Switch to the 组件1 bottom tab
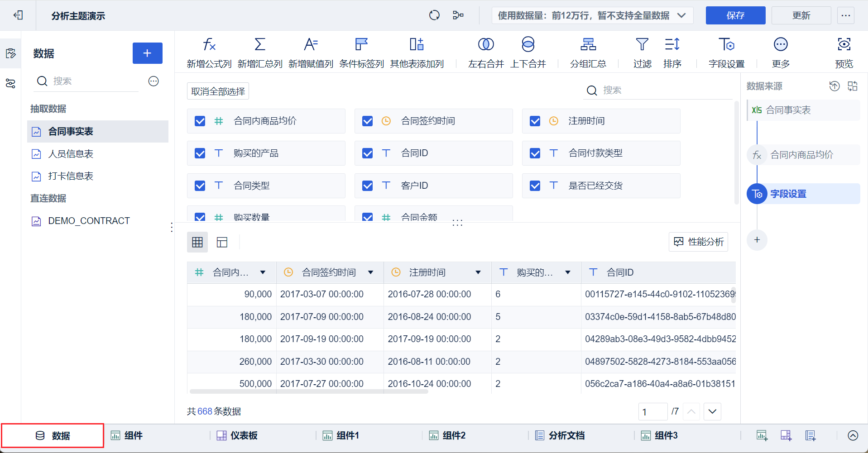868x453 pixels. coord(340,435)
